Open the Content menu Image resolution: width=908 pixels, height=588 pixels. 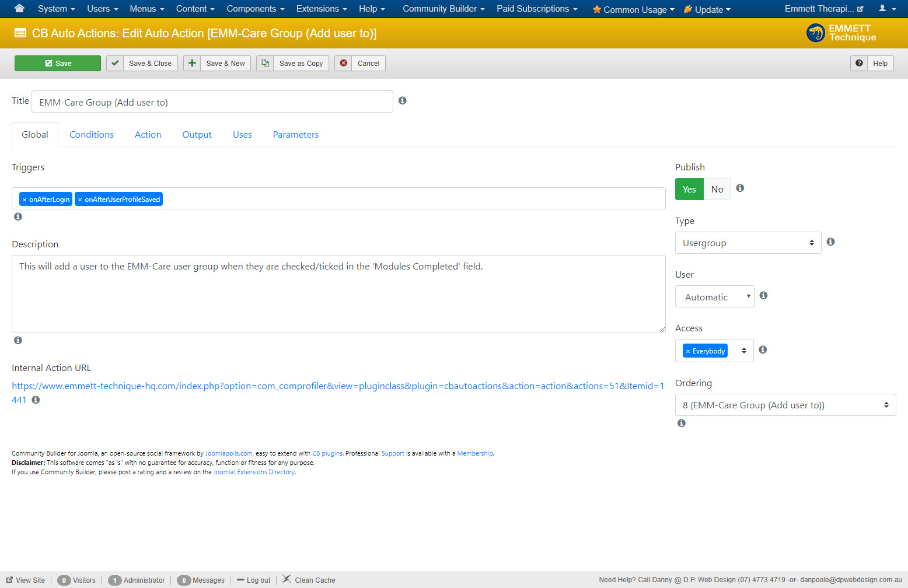tap(195, 9)
